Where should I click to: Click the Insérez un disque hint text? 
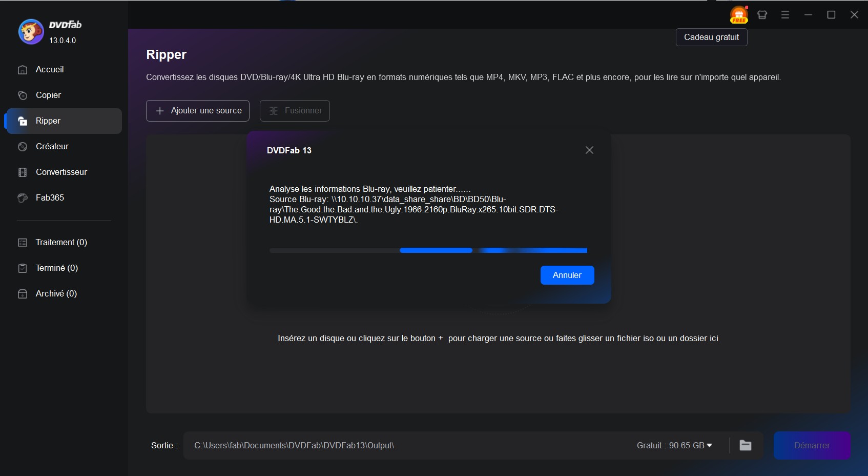click(498, 339)
